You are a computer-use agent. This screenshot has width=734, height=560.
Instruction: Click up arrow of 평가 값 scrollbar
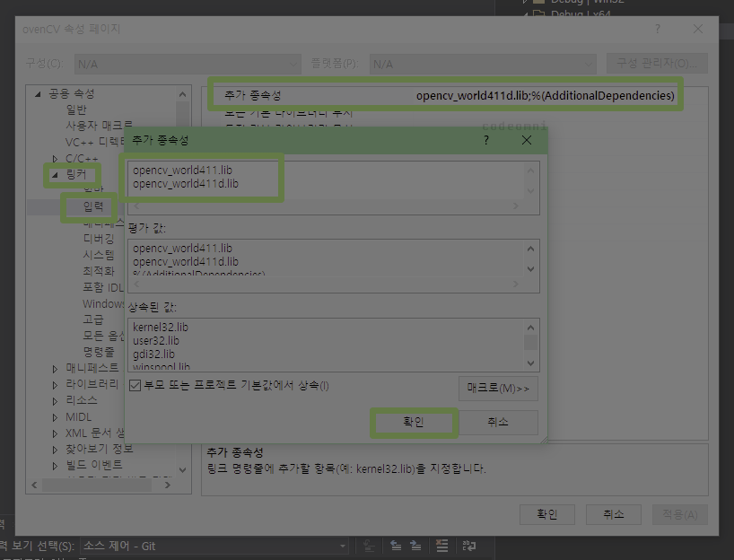point(530,249)
